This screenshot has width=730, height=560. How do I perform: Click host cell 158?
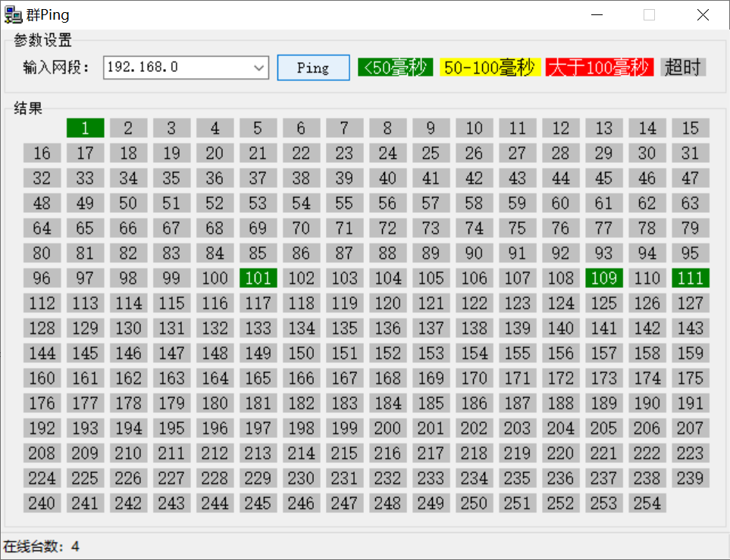pos(647,353)
